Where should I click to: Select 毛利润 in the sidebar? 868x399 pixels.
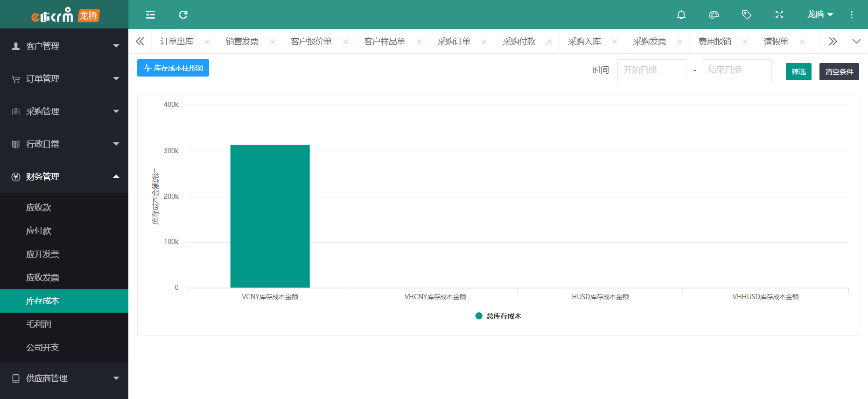[x=39, y=324]
